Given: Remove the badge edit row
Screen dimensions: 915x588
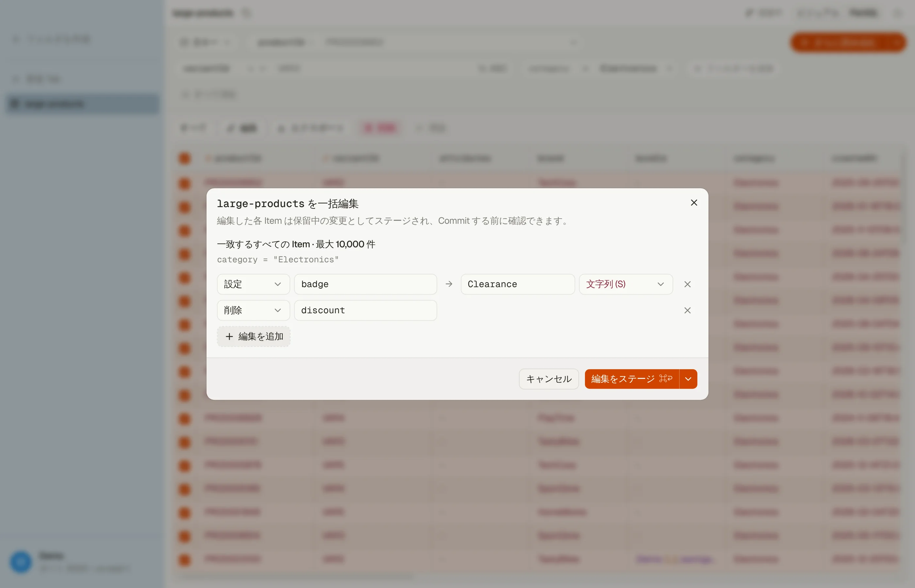Looking at the screenshot, I should click(x=688, y=284).
